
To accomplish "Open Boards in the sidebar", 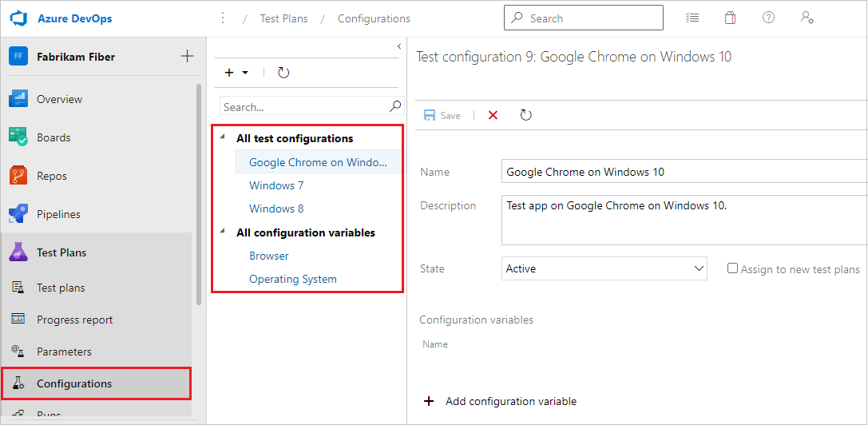I will [x=54, y=137].
